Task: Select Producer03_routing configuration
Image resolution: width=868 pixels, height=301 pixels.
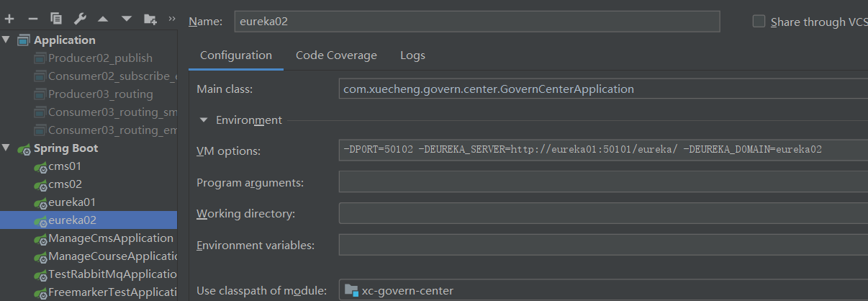Action: tap(101, 94)
